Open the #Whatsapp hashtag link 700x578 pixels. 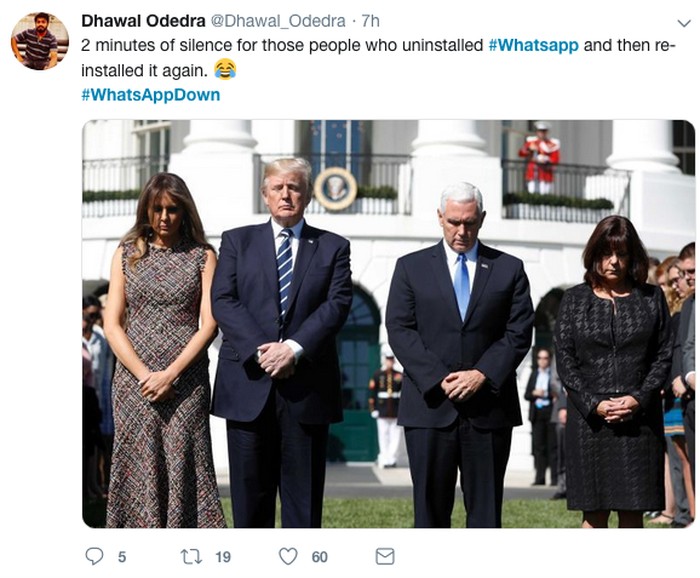(533, 46)
